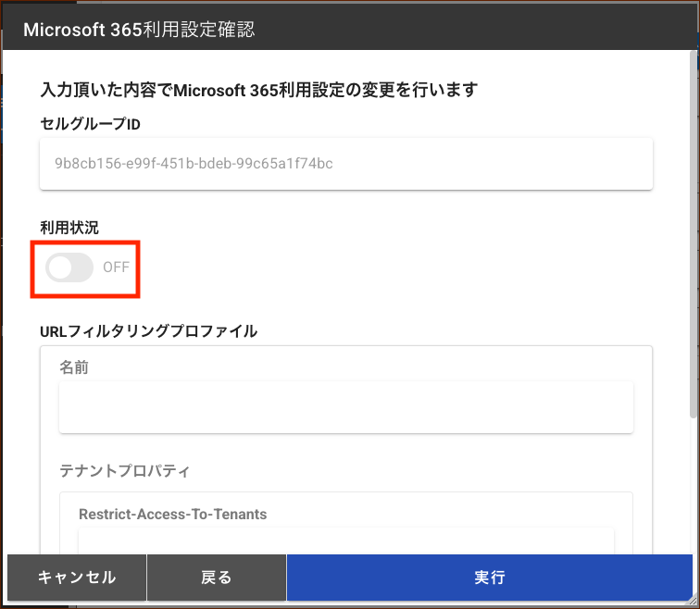
Task: Select the URLフィルタリングプロファイル heading
Action: (148, 330)
